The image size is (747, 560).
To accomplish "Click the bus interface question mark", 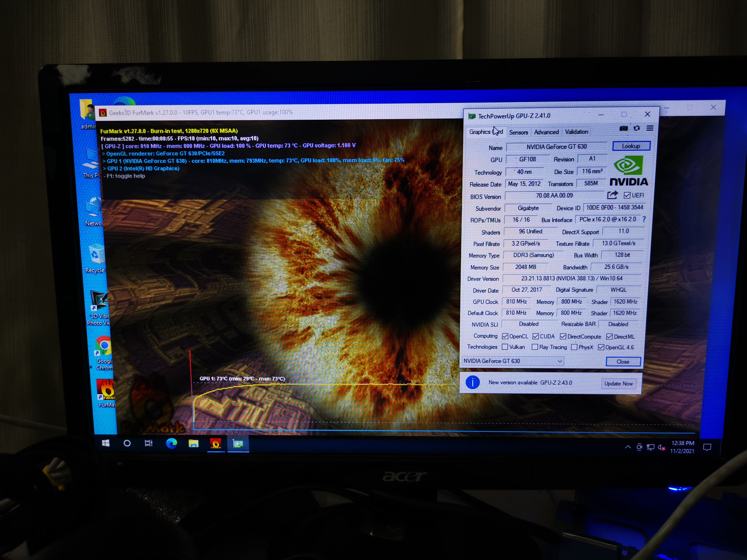I will click(x=644, y=219).
